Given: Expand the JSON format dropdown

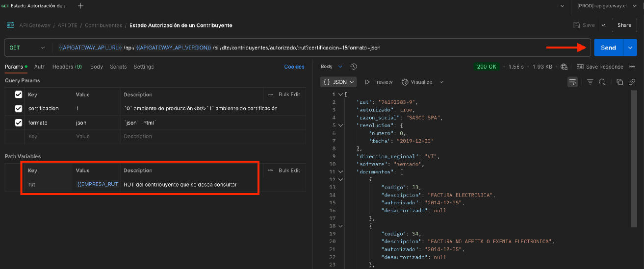Looking at the screenshot, I should 338,82.
